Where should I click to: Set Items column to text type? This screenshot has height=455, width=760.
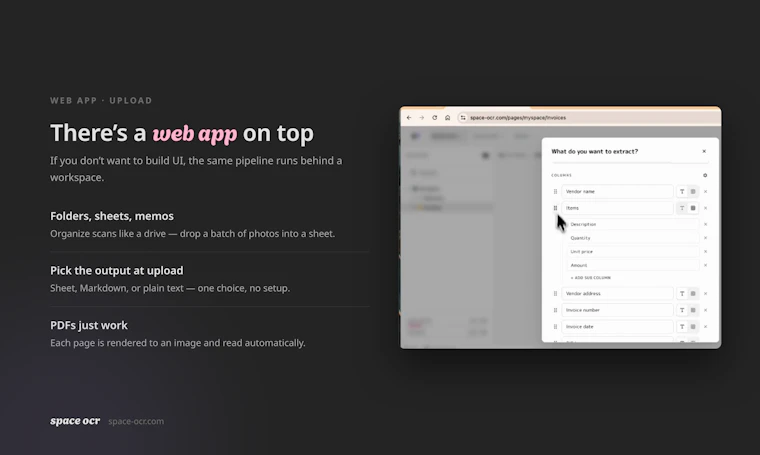point(682,208)
